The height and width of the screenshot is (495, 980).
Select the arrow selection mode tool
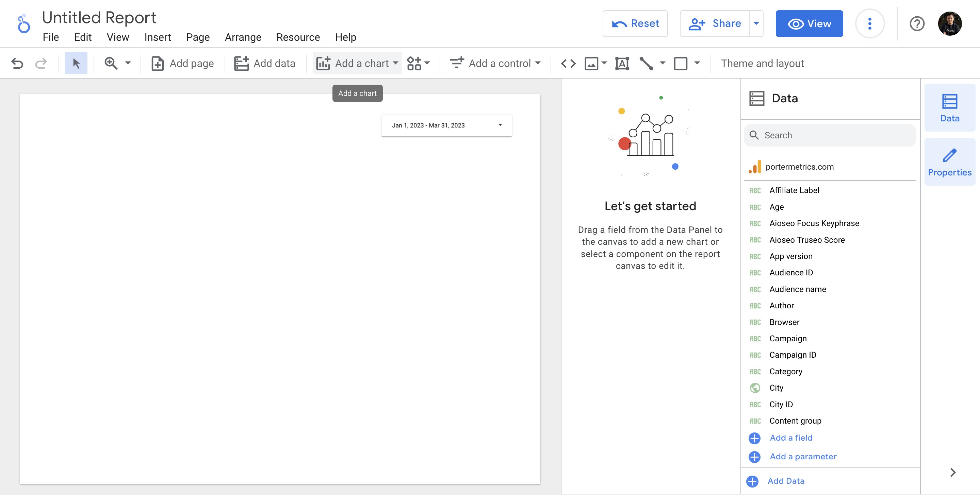pyautogui.click(x=76, y=63)
